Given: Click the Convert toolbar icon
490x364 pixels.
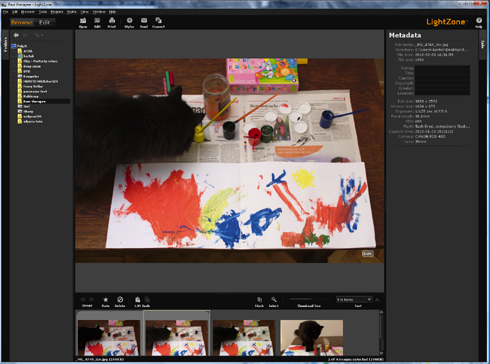Looking at the screenshot, I should 158,22.
